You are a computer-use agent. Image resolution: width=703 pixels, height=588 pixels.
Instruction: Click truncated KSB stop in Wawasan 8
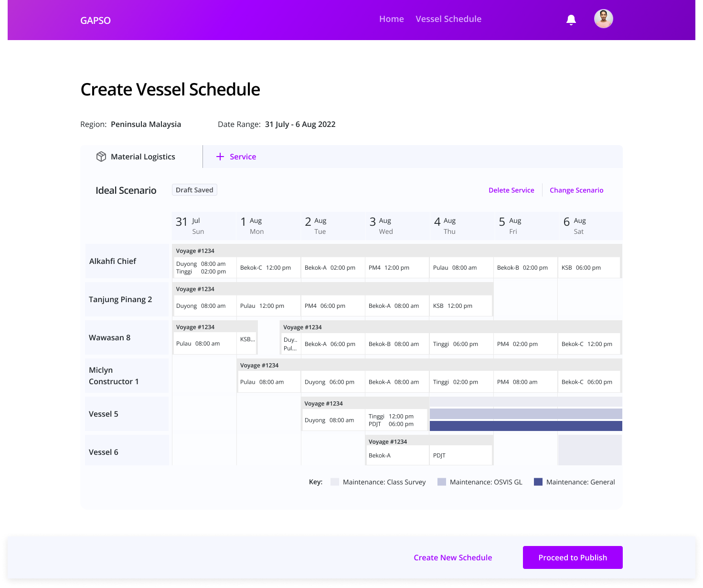(247, 339)
